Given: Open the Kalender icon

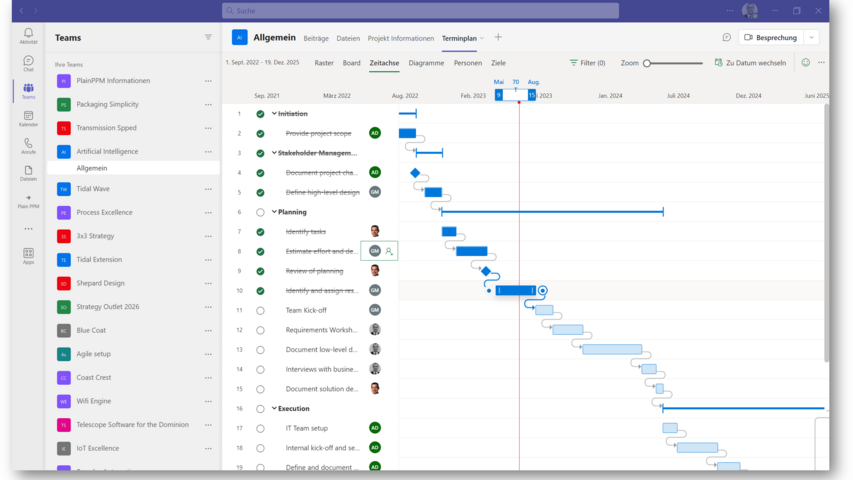Looking at the screenshot, I should tap(28, 118).
